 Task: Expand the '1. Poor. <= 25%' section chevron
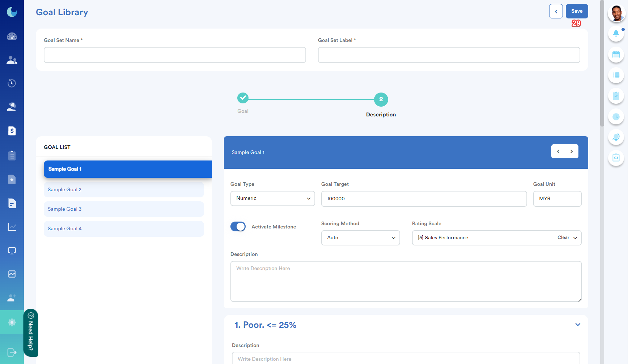578,325
